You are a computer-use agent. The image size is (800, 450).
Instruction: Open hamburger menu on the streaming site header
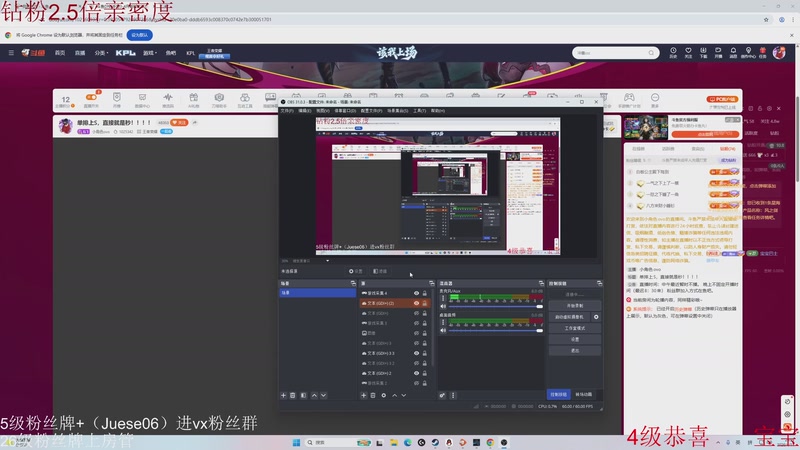tap(11, 53)
